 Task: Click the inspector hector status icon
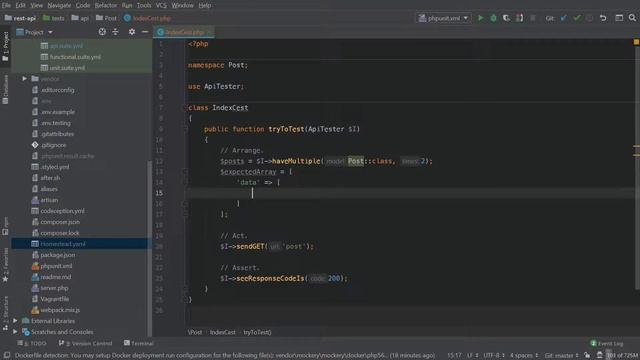[x=599, y=356]
